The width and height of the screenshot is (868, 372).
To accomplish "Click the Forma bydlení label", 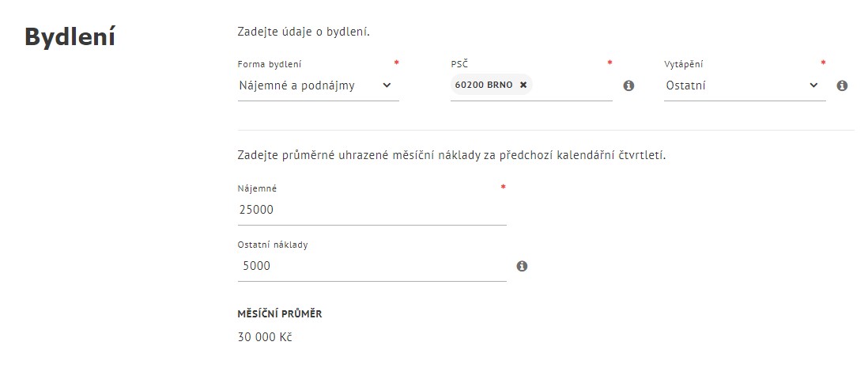I will point(270,64).
